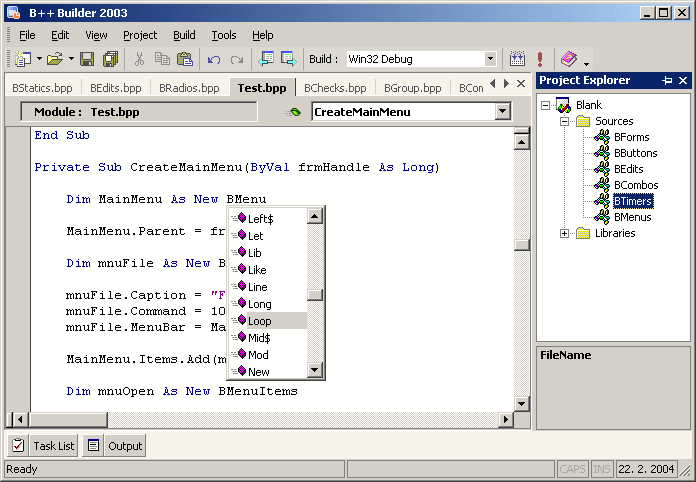
Task: Click the Save file toolbar icon
Action: click(87, 59)
